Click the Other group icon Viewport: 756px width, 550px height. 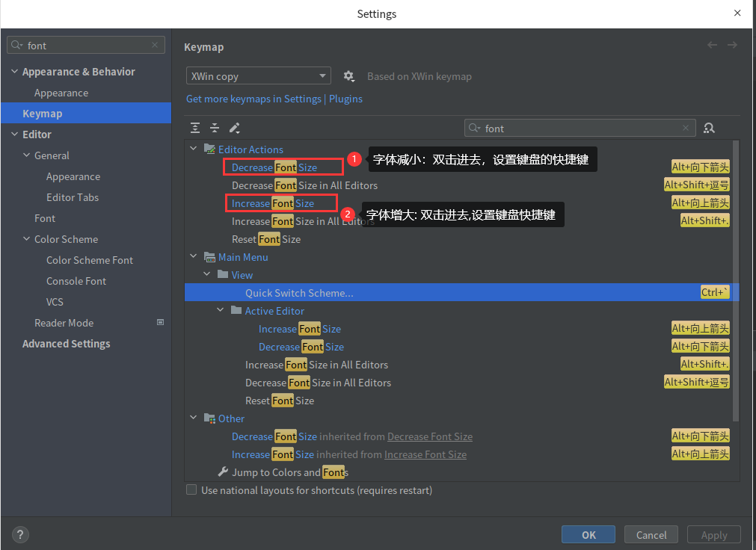coord(209,418)
